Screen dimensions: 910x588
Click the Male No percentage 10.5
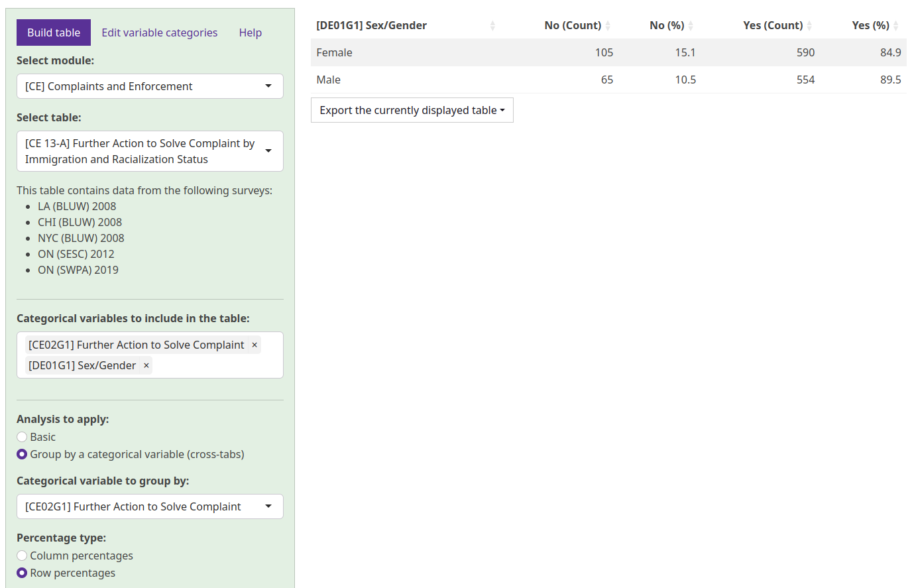coord(685,80)
